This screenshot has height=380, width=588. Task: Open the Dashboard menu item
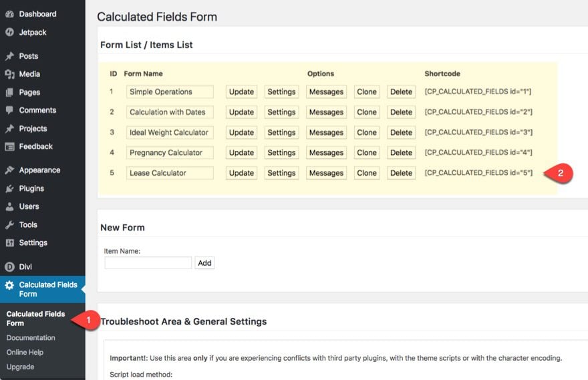tap(37, 14)
